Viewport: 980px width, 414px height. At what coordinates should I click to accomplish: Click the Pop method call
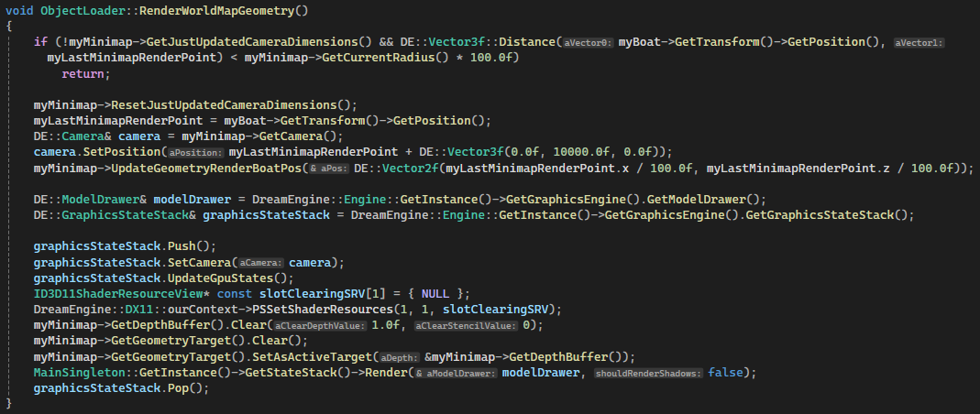click(178, 387)
